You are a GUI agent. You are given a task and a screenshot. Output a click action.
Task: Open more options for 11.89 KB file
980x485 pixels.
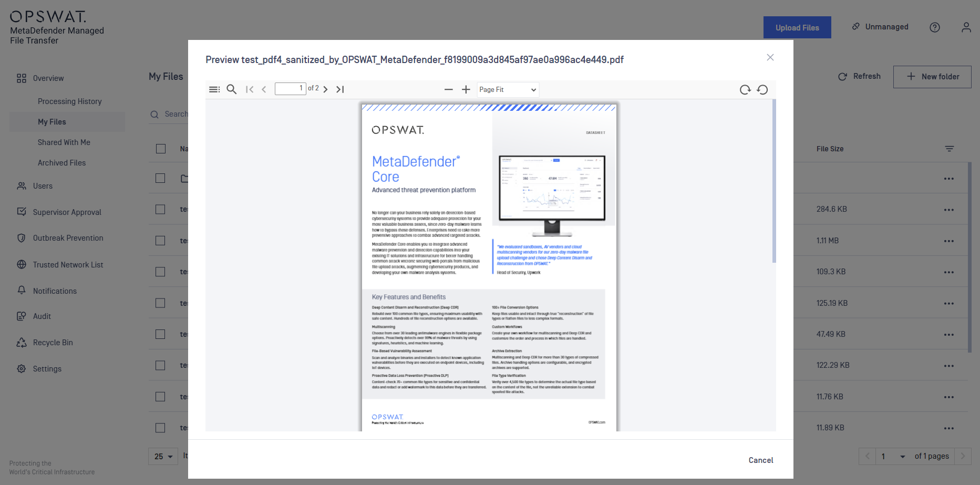[x=949, y=428]
